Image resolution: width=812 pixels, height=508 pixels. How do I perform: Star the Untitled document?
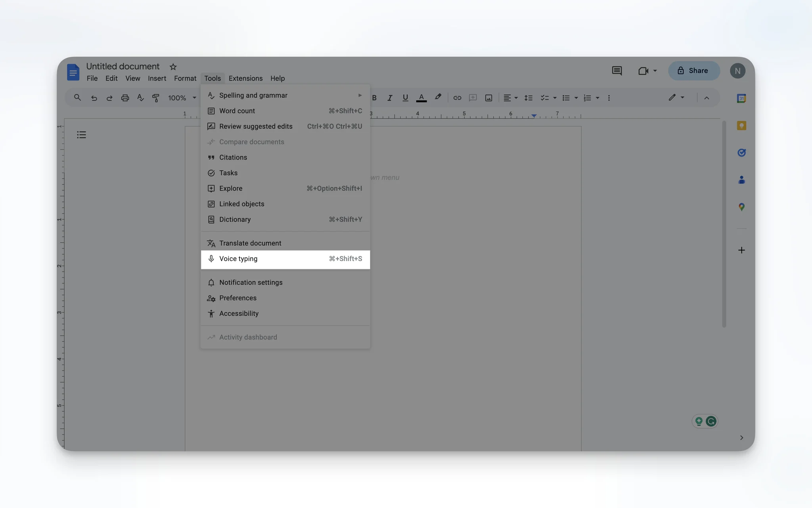[x=173, y=67]
